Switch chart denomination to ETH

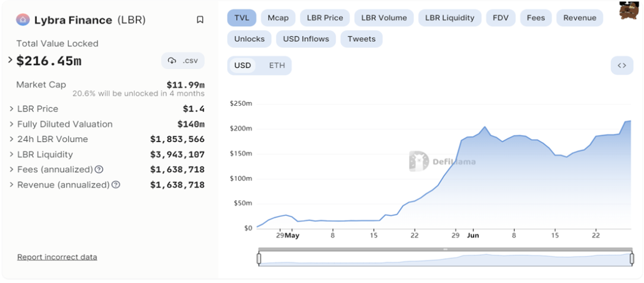click(x=277, y=66)
